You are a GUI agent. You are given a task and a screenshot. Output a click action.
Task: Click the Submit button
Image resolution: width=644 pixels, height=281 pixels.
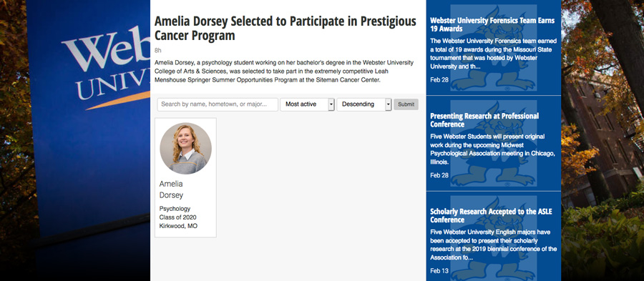coord(406,104)
